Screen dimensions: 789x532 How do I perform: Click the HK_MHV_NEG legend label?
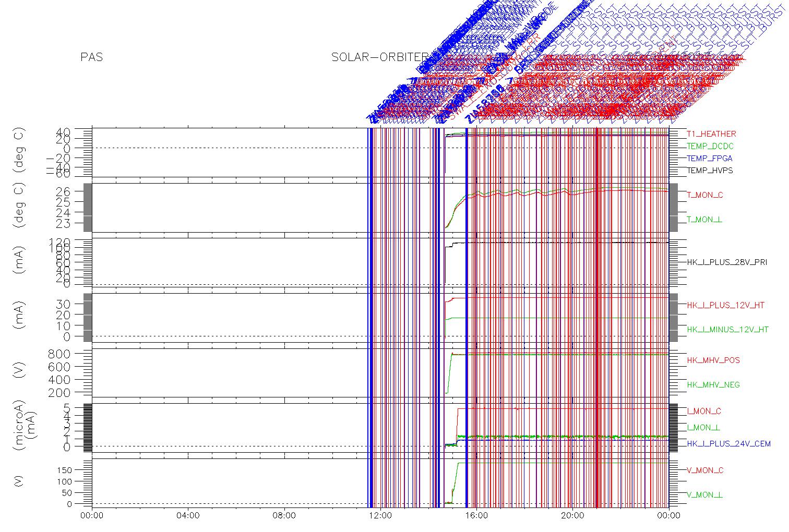click(713, 385)
